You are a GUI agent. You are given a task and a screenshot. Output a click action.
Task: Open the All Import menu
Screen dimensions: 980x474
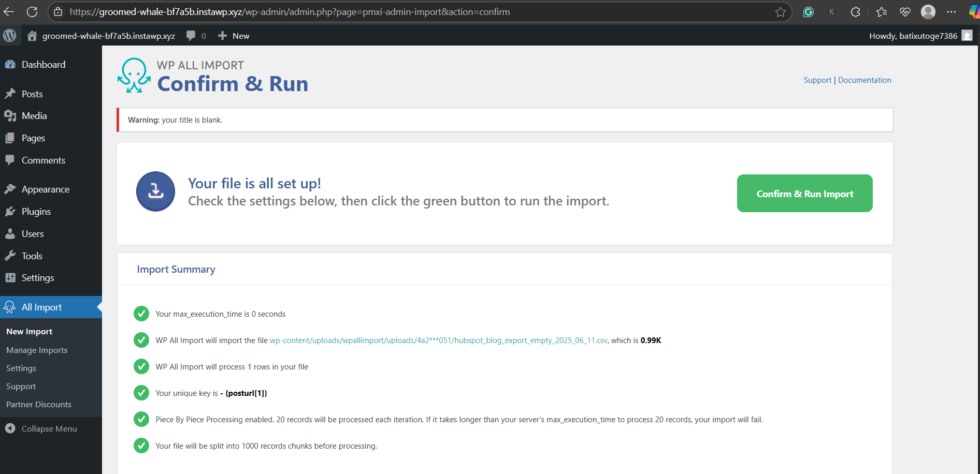[51, 307]
